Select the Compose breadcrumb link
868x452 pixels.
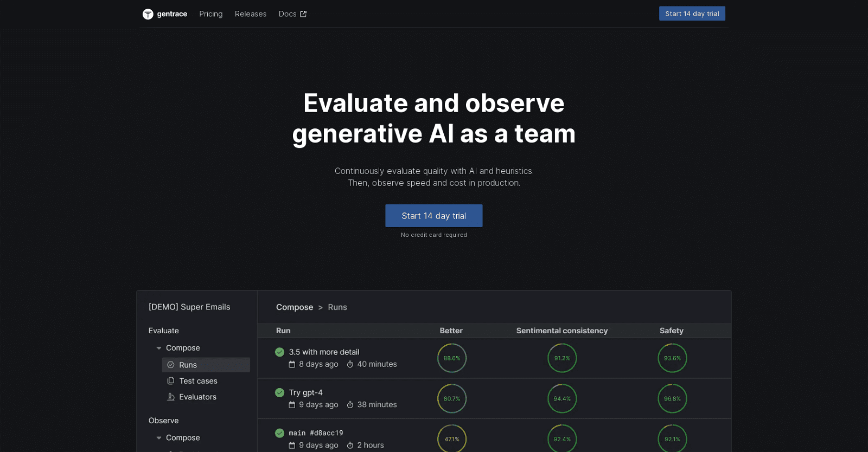point(294,307)
